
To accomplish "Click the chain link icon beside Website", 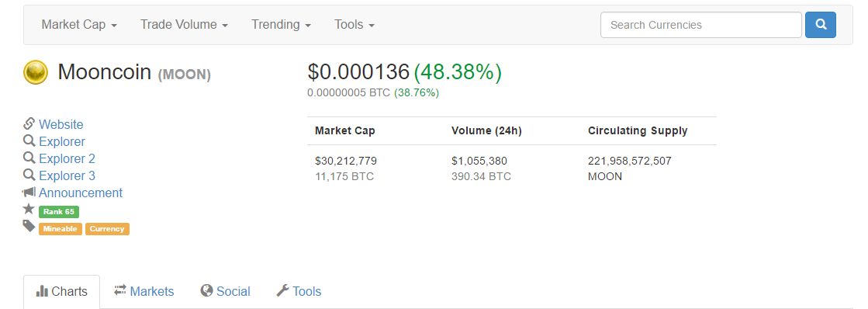I will click(29, 124).
